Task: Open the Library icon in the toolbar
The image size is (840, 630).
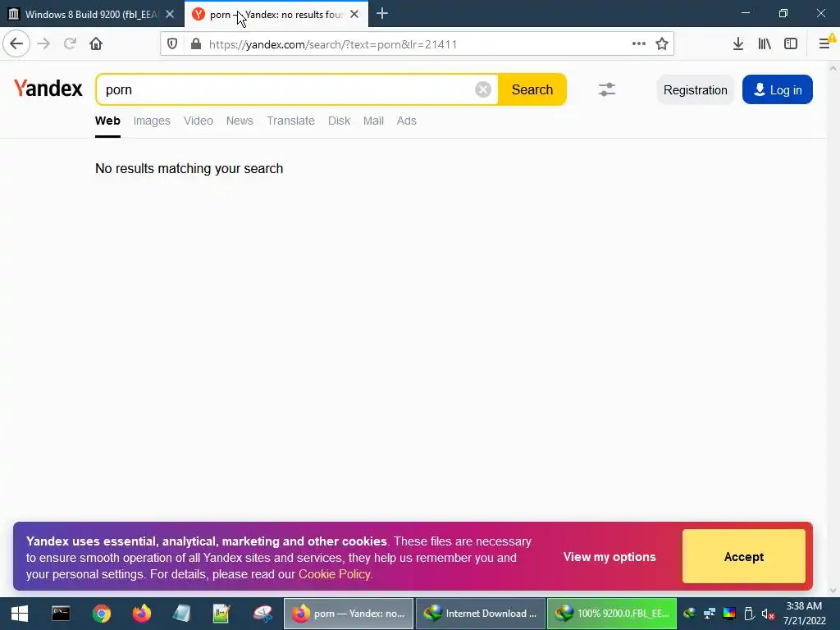Action: point(765,44)
